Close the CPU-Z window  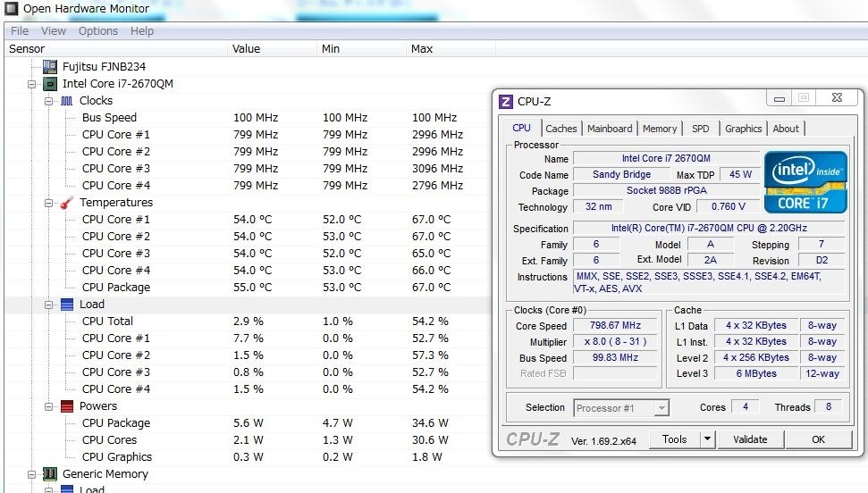point(837,98)
